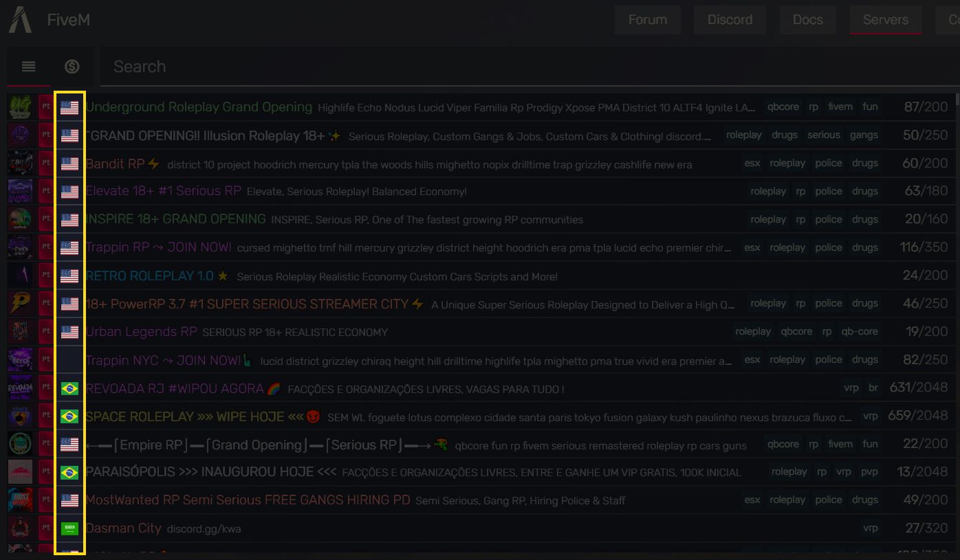Click the pvp tag on the PARAISÓPOLIS row

[870, 471]
